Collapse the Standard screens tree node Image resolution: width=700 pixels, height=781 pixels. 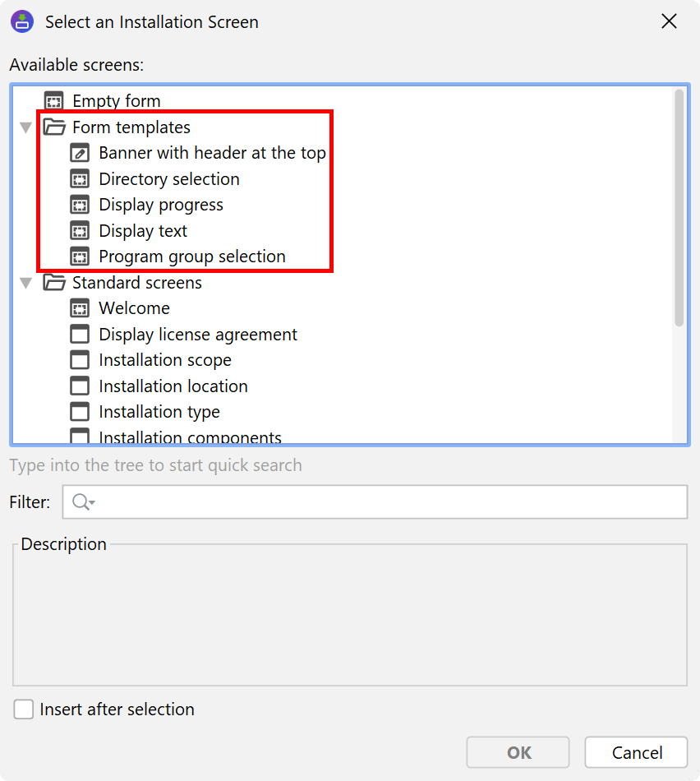point(26,283)
